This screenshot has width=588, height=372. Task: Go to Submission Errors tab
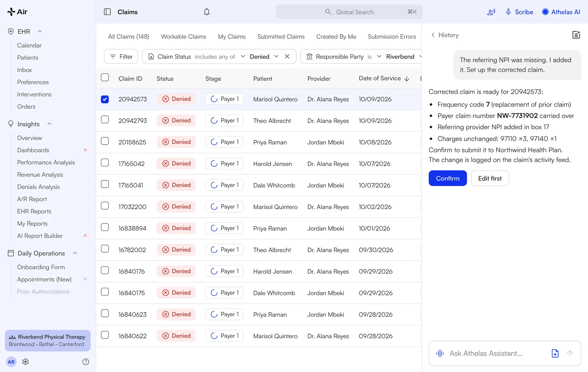point(392,37)
